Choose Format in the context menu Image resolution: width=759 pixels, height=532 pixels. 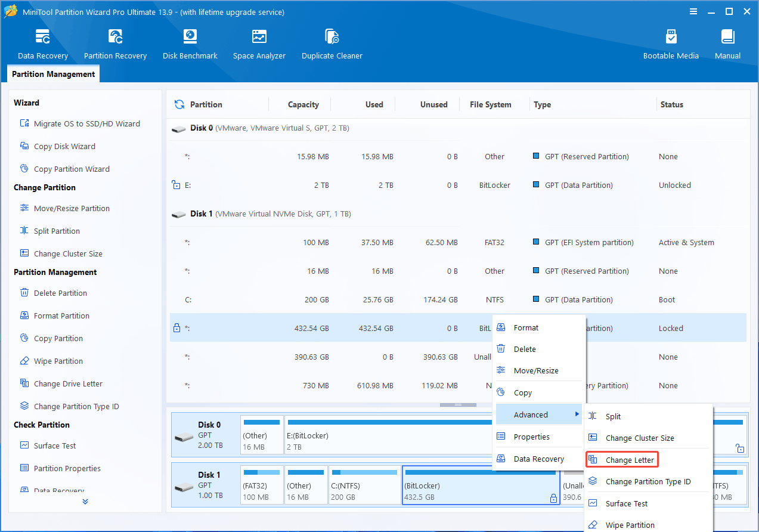(538, 328)
